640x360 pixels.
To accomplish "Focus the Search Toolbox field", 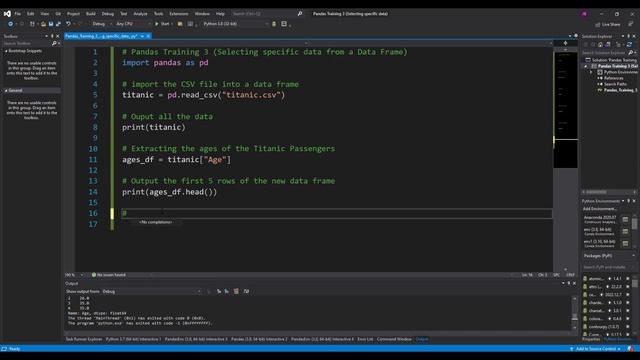I will (x=27, y=43).
